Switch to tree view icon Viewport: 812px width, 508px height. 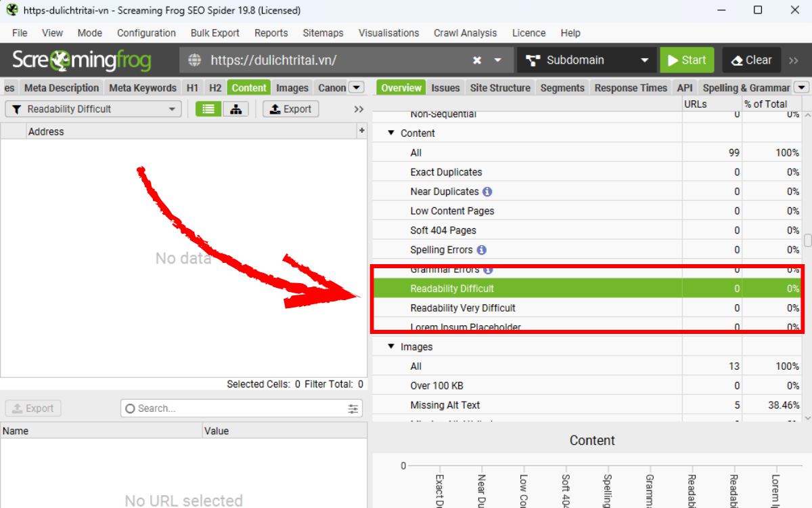click(x=235, y=109)
